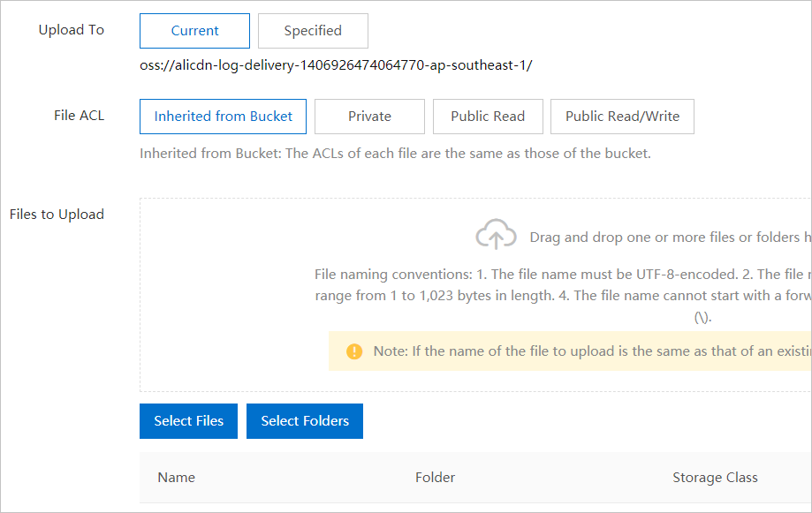Click the Name column header
The image size is (812, 513).
click(x=177, y=478)
